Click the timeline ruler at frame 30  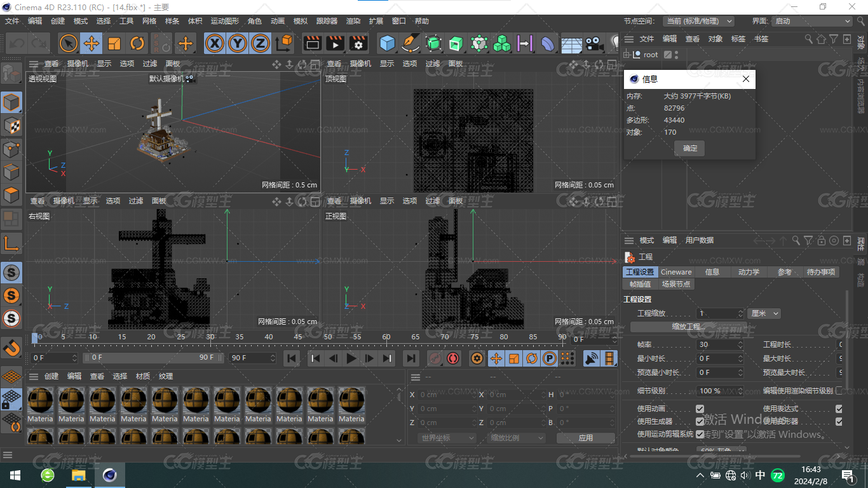pyautogui.click(x=210, y=337)
